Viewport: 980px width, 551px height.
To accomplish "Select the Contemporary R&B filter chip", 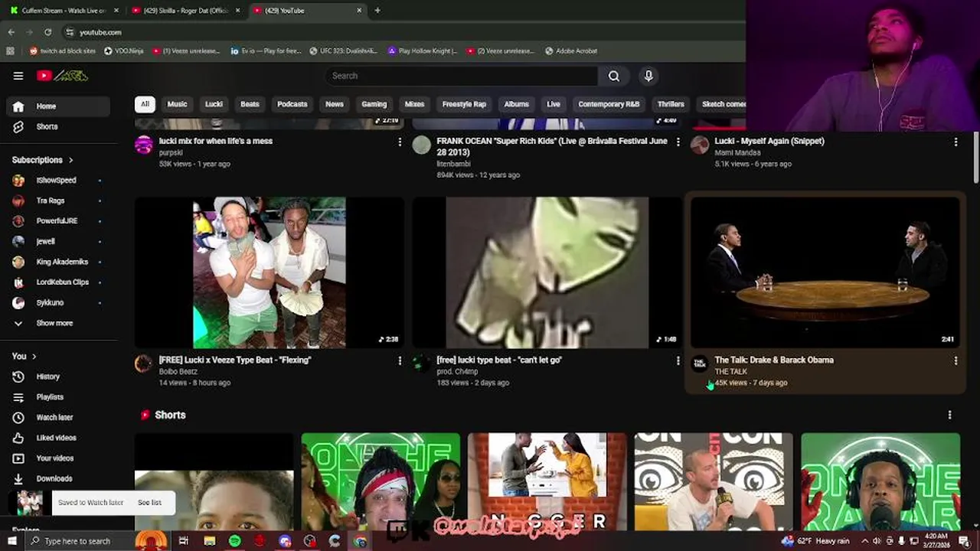I will (609, 104).
